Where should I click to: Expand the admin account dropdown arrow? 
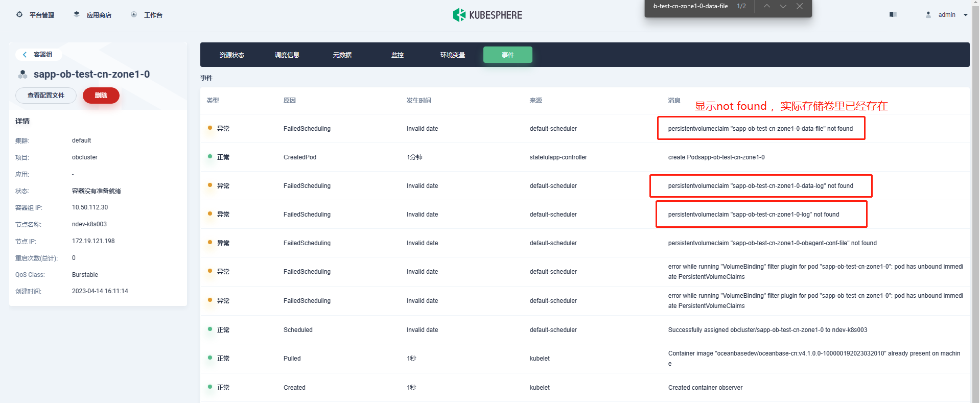tap(966, 15)
